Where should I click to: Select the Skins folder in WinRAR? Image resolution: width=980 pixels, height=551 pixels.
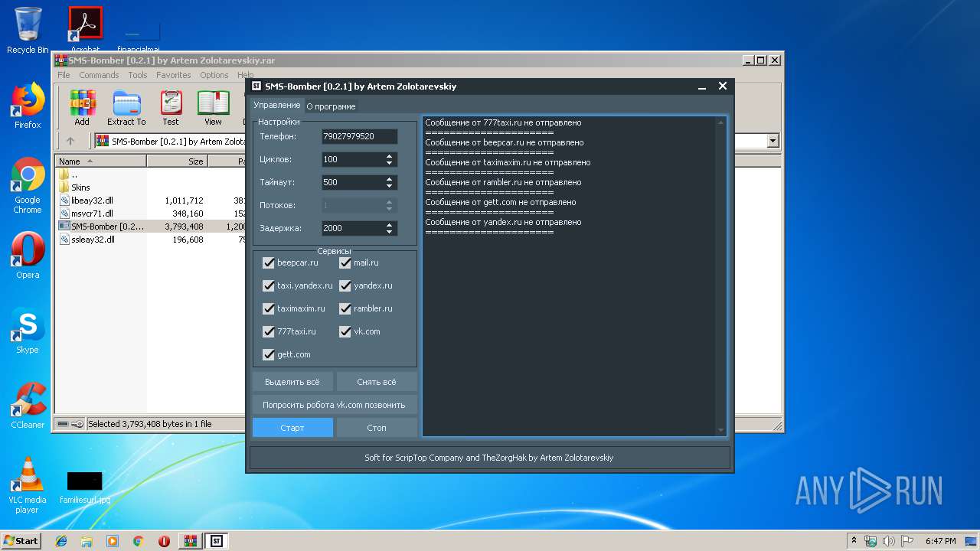(80, 187)
